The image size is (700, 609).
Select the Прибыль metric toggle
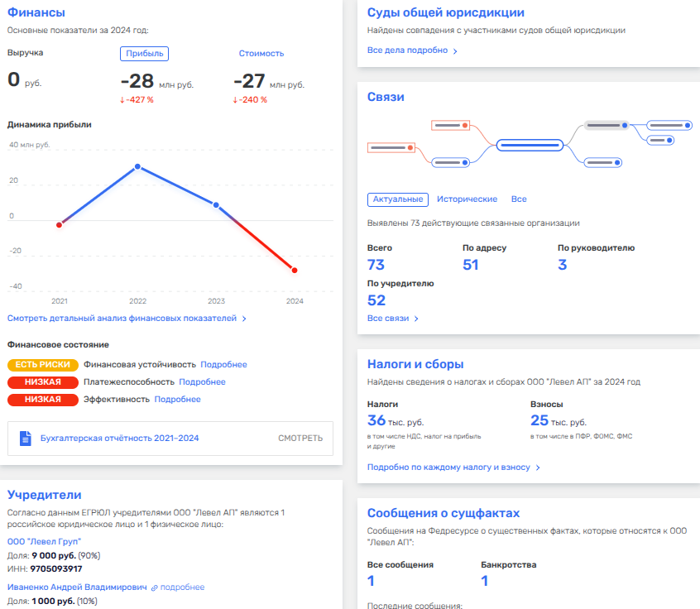tap(145, 53)
